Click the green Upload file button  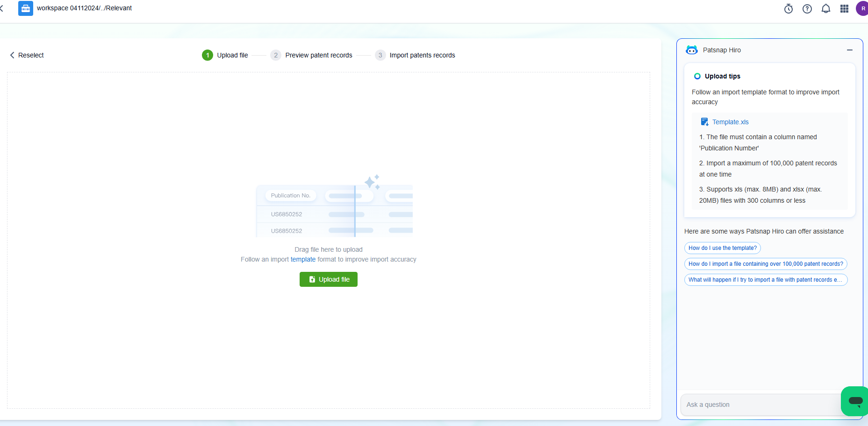(329, 279)
